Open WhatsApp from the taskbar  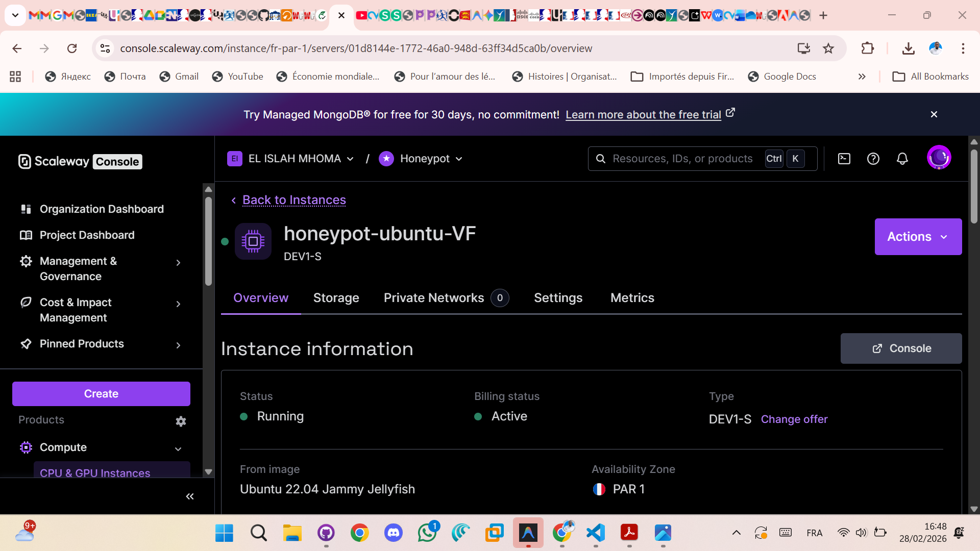pos(428,533)
